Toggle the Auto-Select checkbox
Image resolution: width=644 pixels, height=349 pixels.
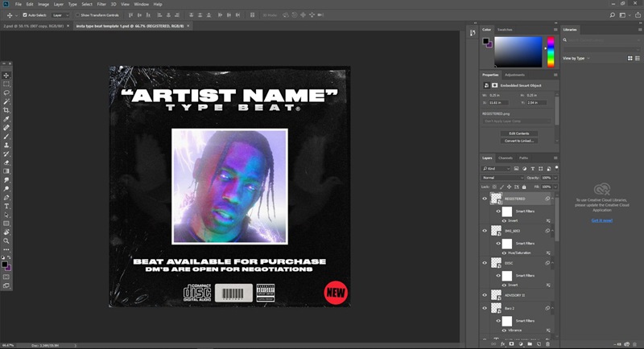[x=25, y=14]
